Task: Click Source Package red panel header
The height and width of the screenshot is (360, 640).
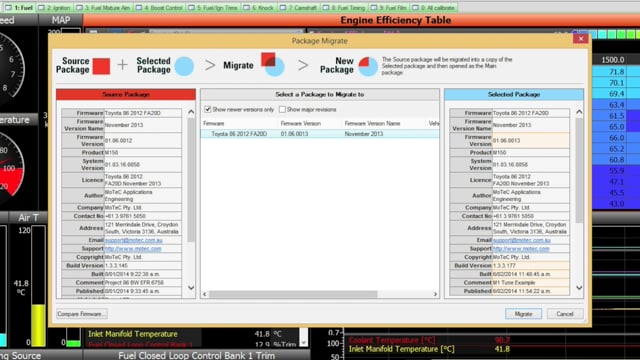Action: (x=126, y=94)
